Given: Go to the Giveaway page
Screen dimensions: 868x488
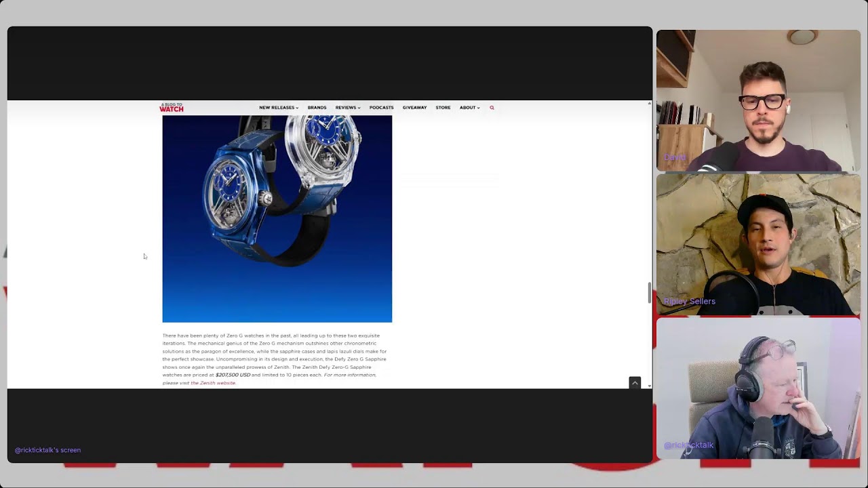Looking at the screenshot, I should point(414,108).
